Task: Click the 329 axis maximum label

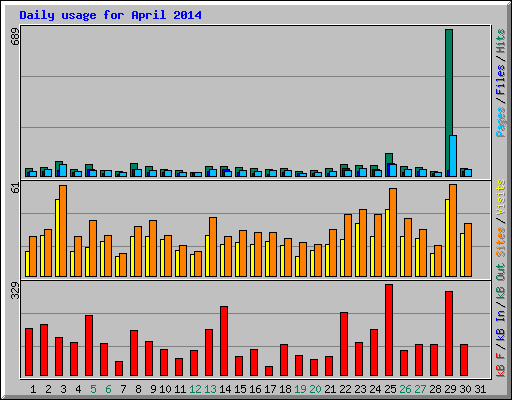Action: click(15, 290)
